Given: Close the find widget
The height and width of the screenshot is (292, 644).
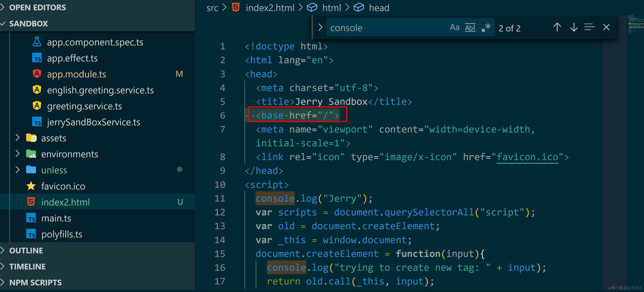Looking at the screenshot, I should [x=606, y=27].
